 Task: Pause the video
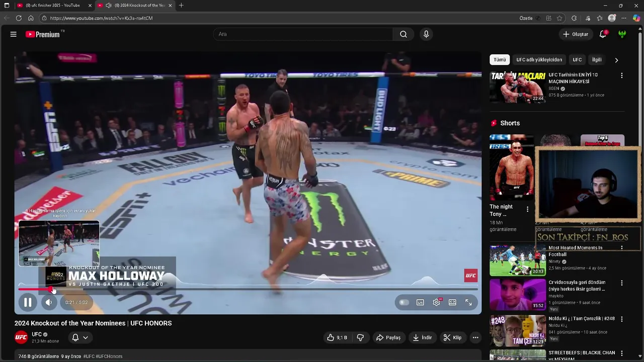pos(28,302)
